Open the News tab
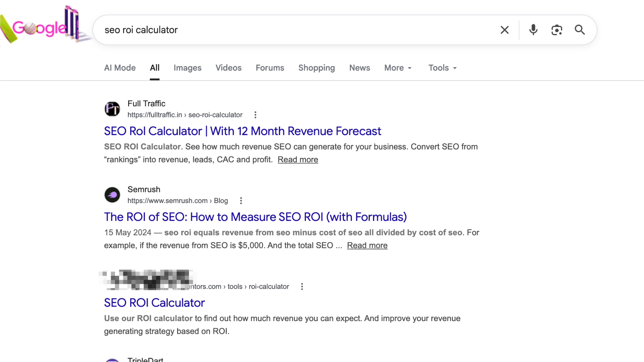Image resolution: width=644 pixels, height=362 pixels. click(360, 68)
